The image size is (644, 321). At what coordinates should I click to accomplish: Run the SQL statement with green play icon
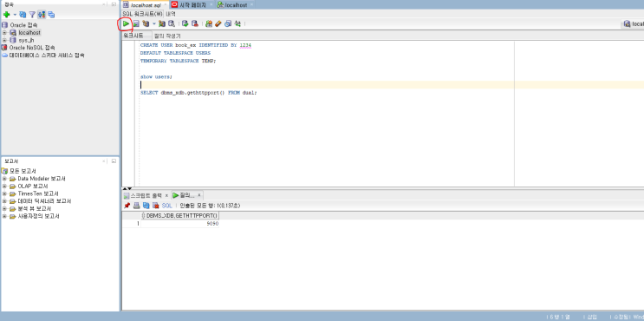pos(126,23)
